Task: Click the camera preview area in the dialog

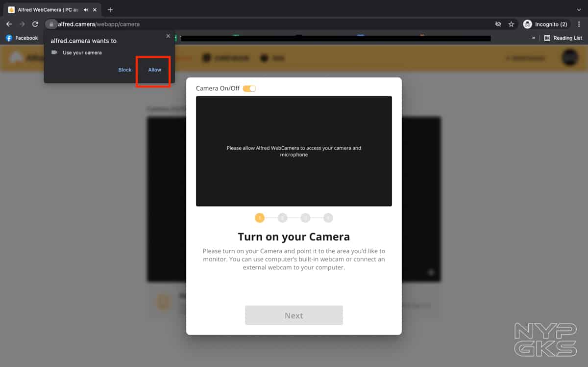Action: 294,151
